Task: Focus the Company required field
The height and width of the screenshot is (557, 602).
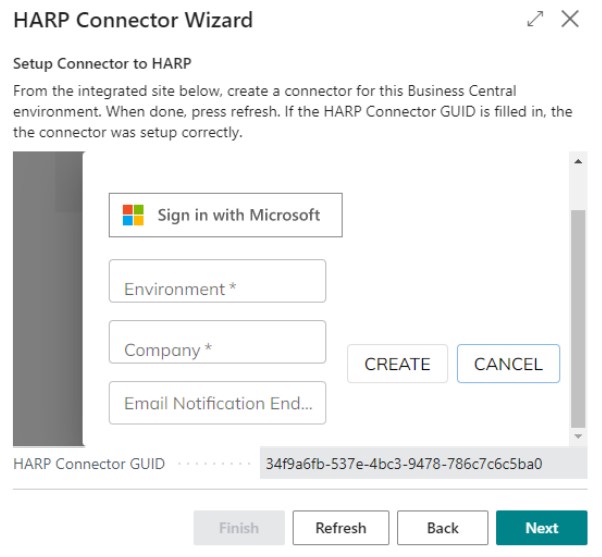Action: coord(217,342)
